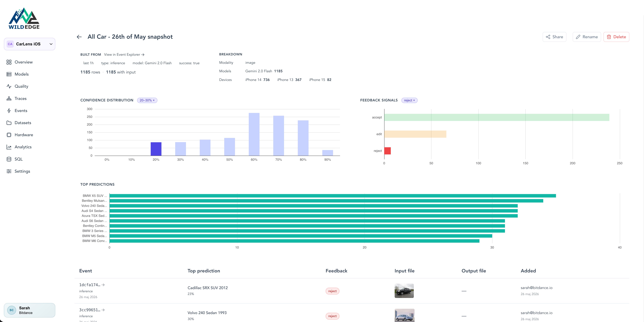Open event 1dcfa174 details link

tap(92, 285)
